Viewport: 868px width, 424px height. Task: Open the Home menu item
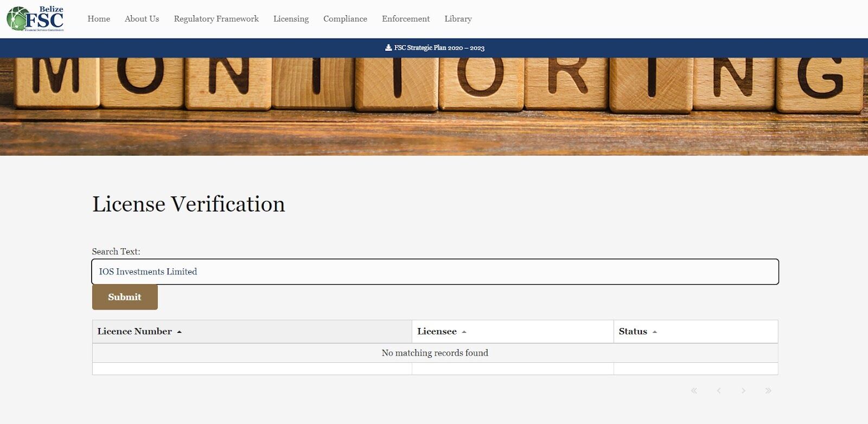click(x=99, y=19)
